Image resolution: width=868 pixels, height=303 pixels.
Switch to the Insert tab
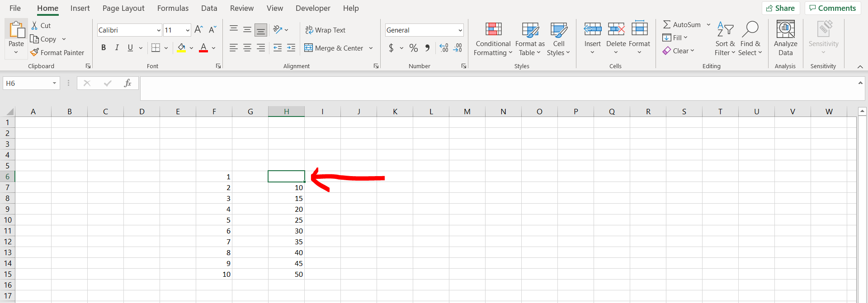(80, 8)
